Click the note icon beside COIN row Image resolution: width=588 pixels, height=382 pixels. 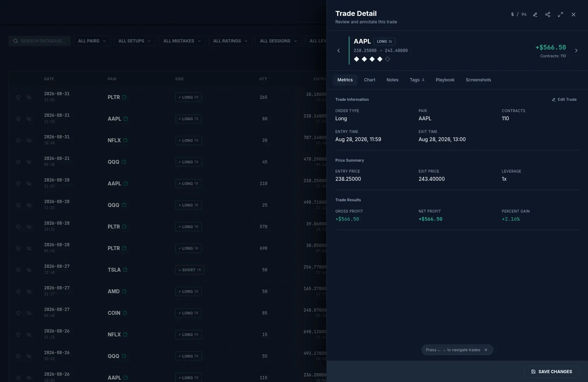tap(125, 313)
